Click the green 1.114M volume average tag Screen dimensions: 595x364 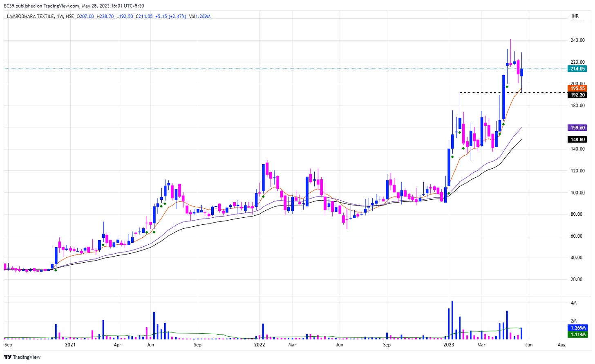[x=577, y=335]
